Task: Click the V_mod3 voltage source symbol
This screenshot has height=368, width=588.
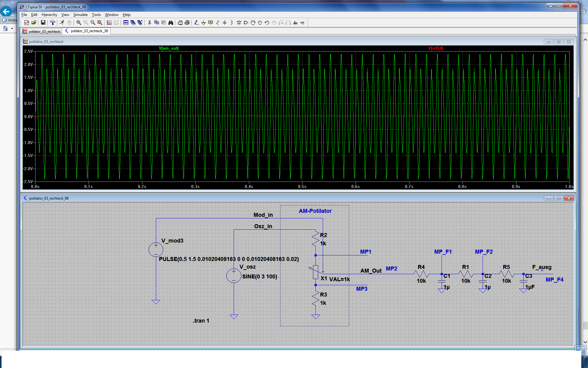Action: 156,250
